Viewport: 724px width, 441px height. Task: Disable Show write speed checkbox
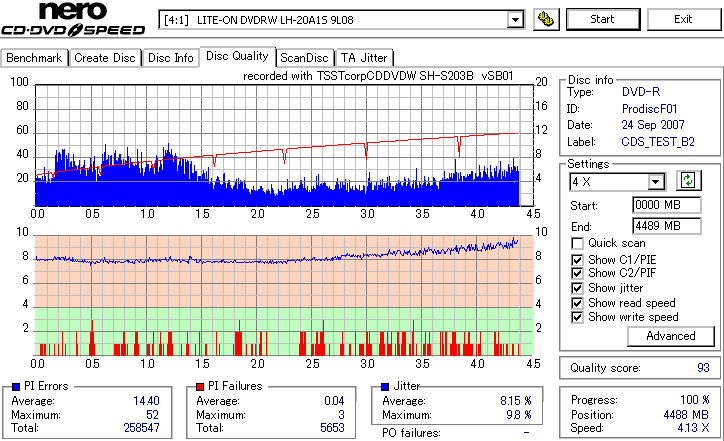tap(577, 317)
